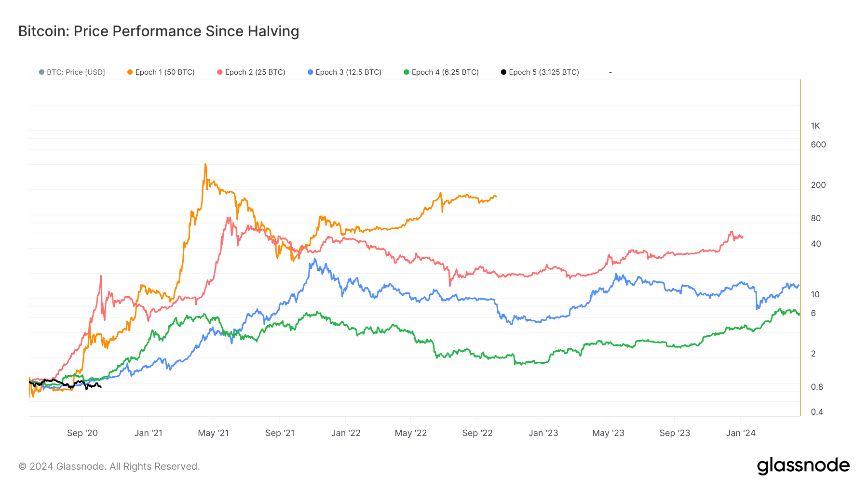Select the Jan '22 x-axis label
This screenshot has height=488, width=868.
pos(346,433)
